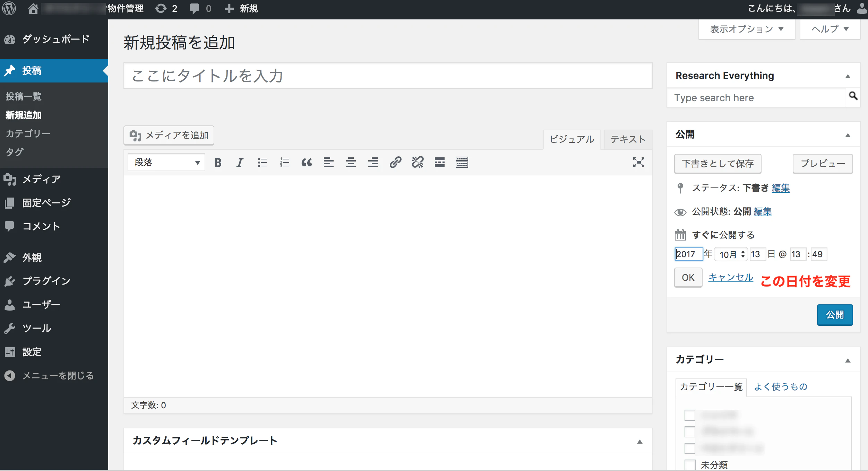Click the メディア sidebar icon
Screen dimensions: 868x471
click(10, 179)
